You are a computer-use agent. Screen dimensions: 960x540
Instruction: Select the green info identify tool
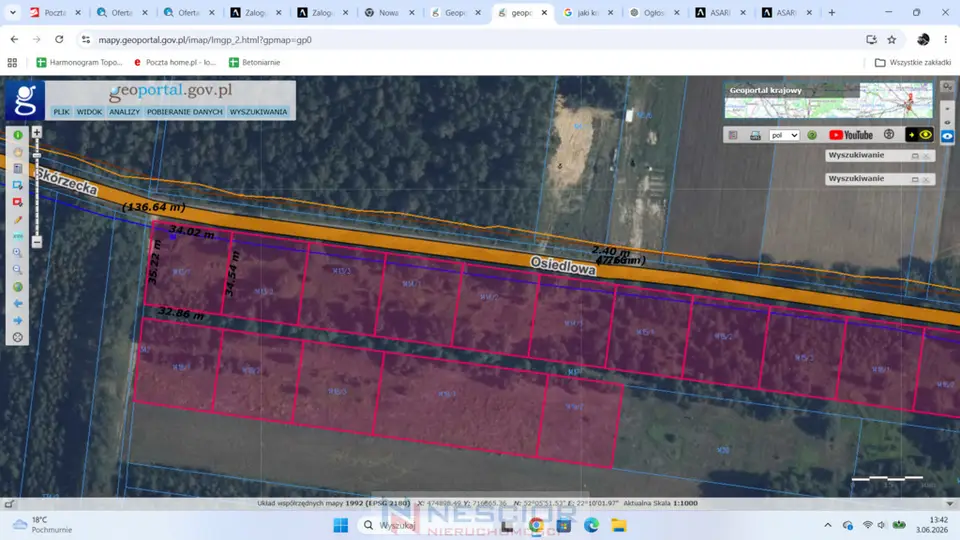pyautogui.click(x=18, y=135)
